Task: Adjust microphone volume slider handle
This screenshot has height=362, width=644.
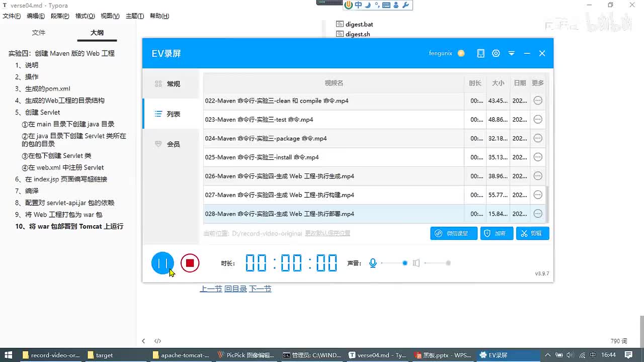Action: coord(405,263)
